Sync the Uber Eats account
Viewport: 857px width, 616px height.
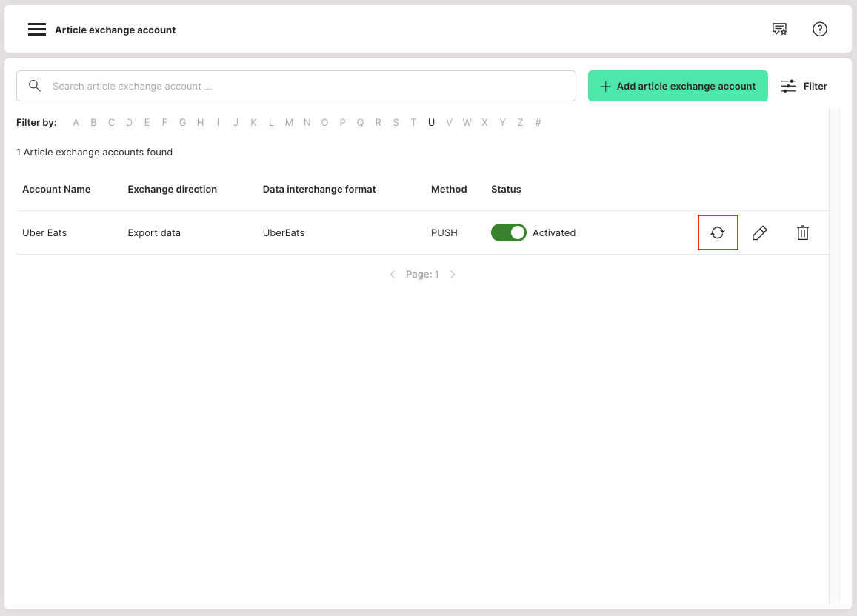[x=718, y=232]
